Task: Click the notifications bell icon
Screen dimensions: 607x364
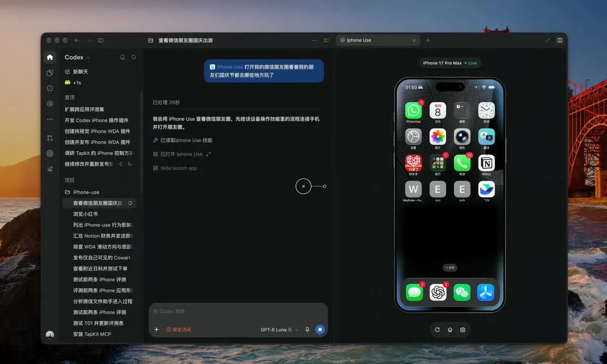Action: (122, 58)
